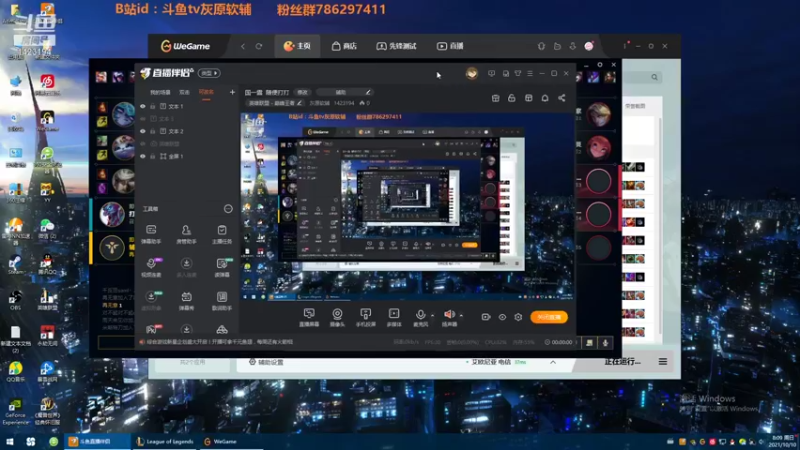Toggle visibility of 文本 2 source
The width and height of the screenshot is (800, 450).
coord(143,131)
